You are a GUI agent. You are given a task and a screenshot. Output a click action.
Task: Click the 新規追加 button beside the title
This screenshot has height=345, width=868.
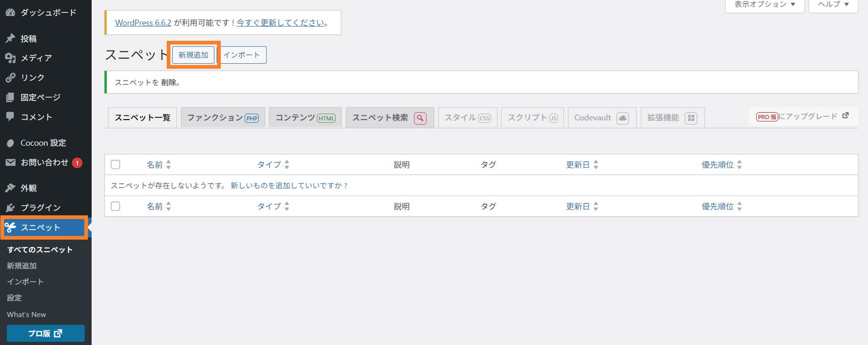(x=193, y=55)
